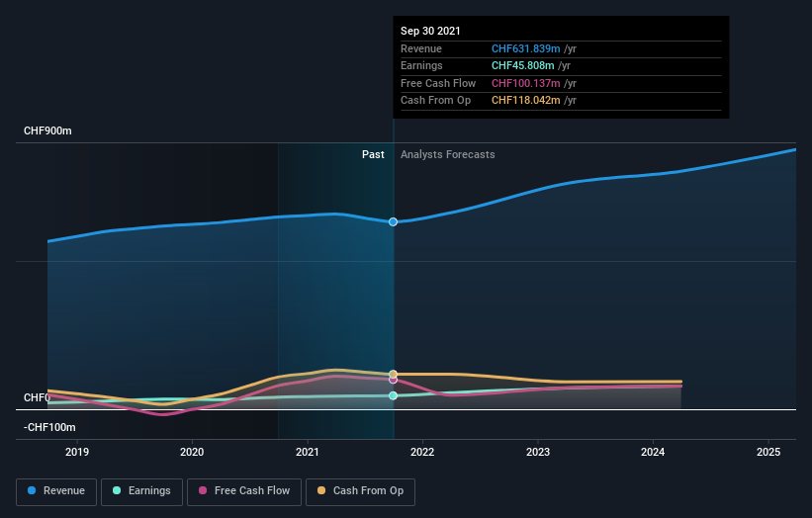Viewport: 812px width, 518px height.
Task: Click the CHF900m y-axis label
Action: pos(47,130)
